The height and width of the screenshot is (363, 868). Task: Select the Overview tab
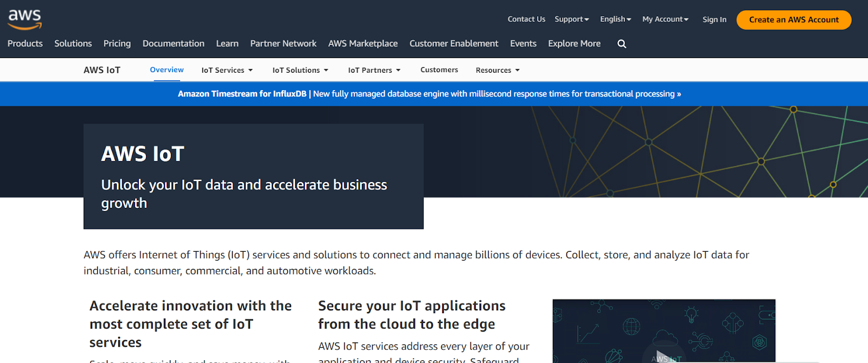pos(167,70)
